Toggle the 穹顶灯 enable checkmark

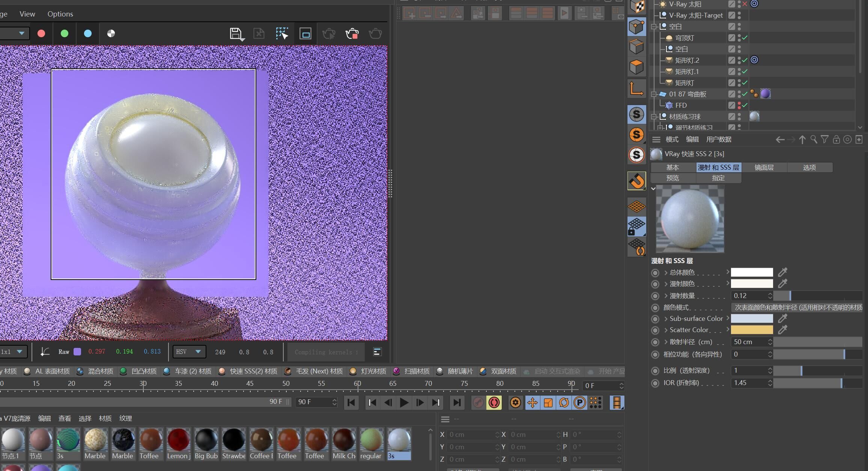745,38
